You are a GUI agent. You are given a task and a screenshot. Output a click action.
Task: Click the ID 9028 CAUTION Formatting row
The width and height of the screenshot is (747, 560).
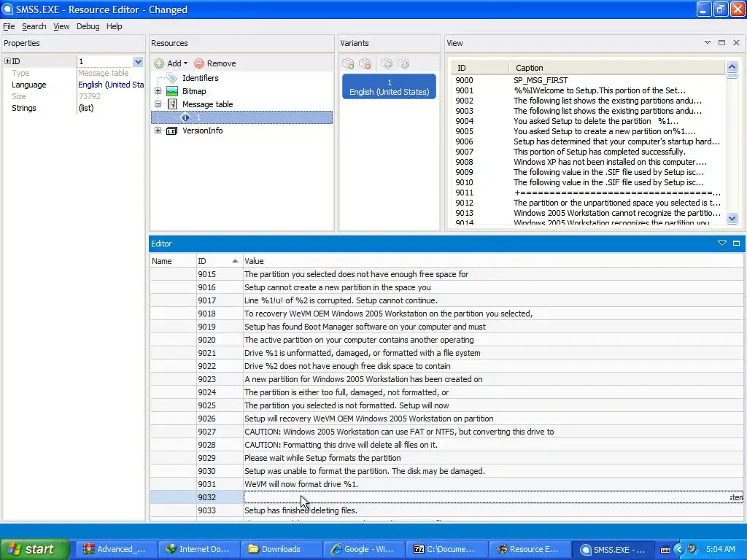446,445
